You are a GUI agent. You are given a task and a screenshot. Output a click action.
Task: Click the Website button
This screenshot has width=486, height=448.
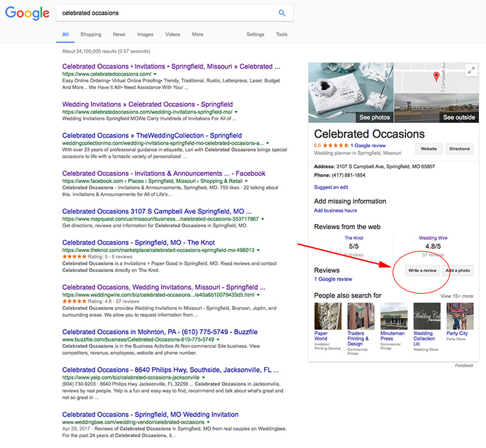click(428, 149)
